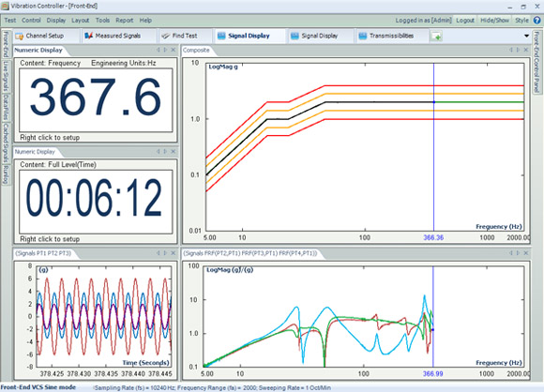Switch to the Find Test tab

point(185,36)
